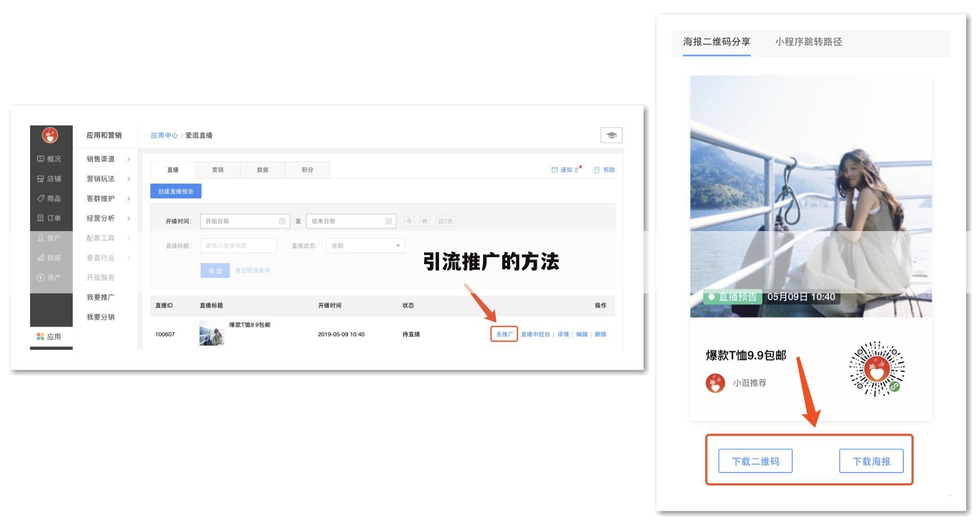The width and height of the screenshot is (980, 525).
Task: Open the 直播状态 status dropdown showing 全部
Action: tap(364, 245)
